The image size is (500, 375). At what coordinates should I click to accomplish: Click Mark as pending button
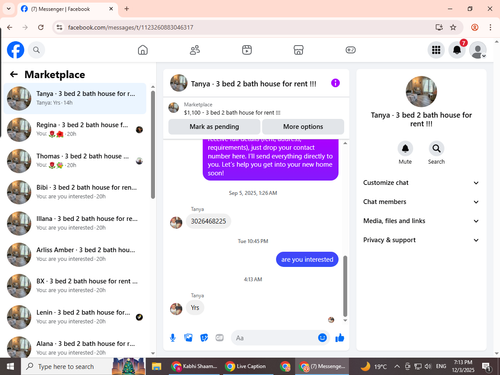(214, 127)
